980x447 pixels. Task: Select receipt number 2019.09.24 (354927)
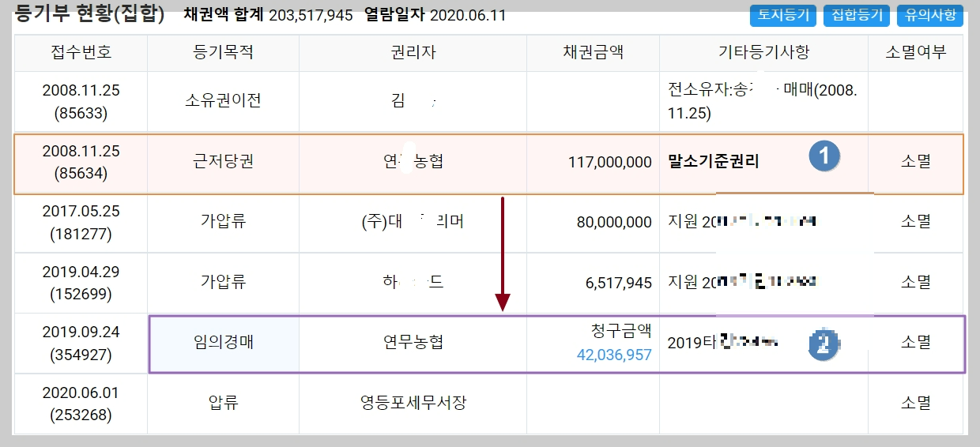(x=81, y=343)
